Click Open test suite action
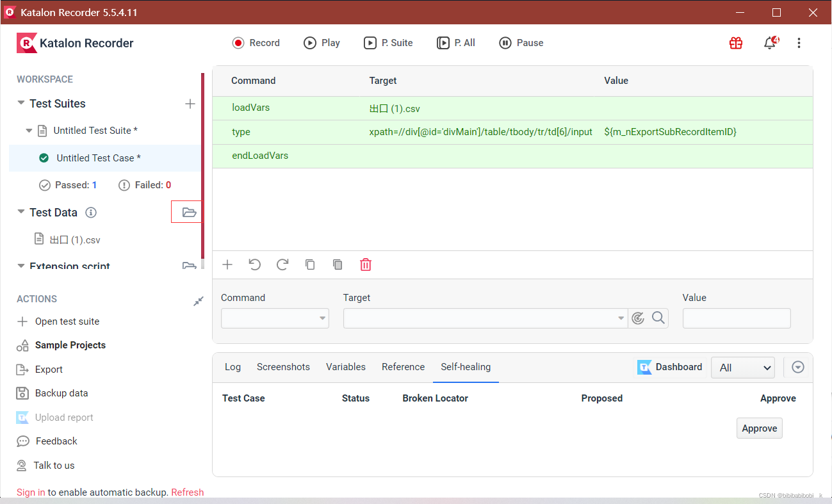The width and height of the screenshot is (832, 504). [x=67, y=321]
